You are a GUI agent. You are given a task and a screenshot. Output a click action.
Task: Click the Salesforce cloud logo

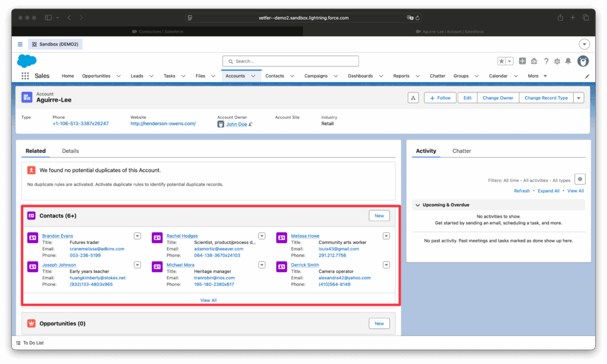(27, 61)
